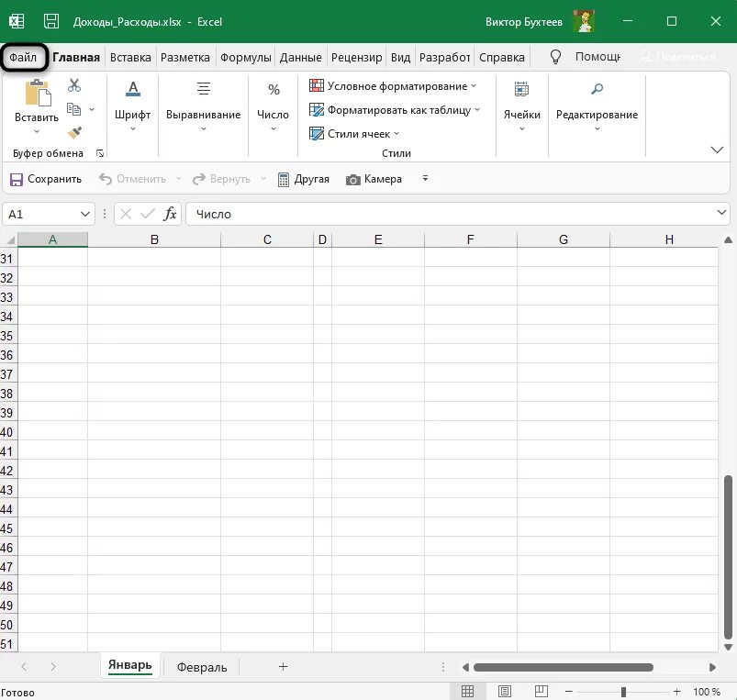
Task: Open the Справка tab
Action: coord(502,57)
